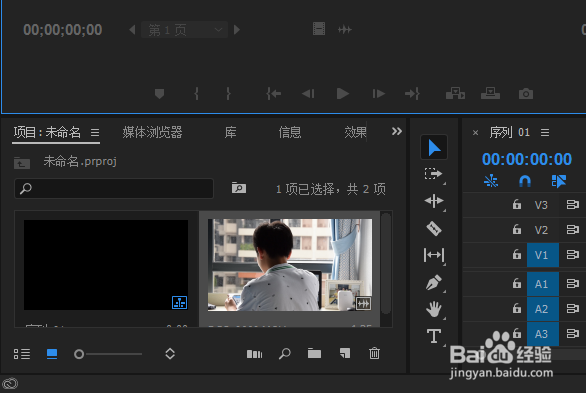The width and height of the screenshot is (586, 393).
Task: Select the Selection arrow tool
Action: (434, 148)
